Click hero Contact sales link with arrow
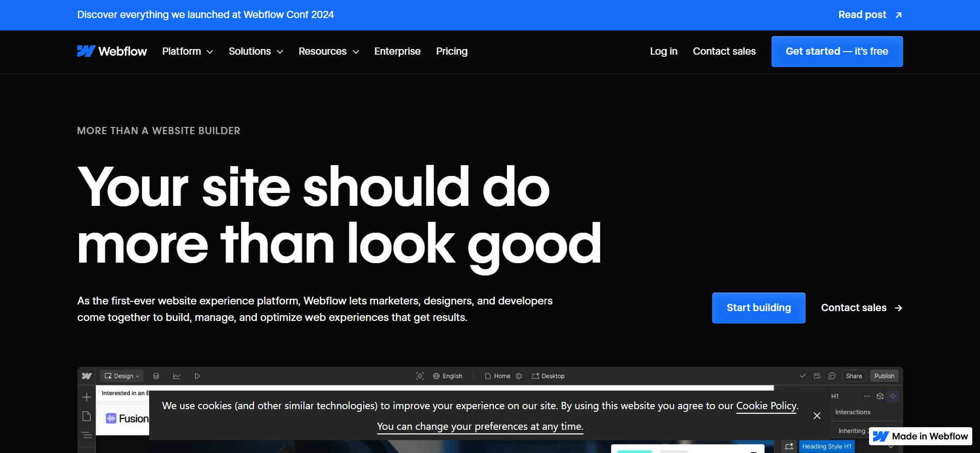 point(862,308)
